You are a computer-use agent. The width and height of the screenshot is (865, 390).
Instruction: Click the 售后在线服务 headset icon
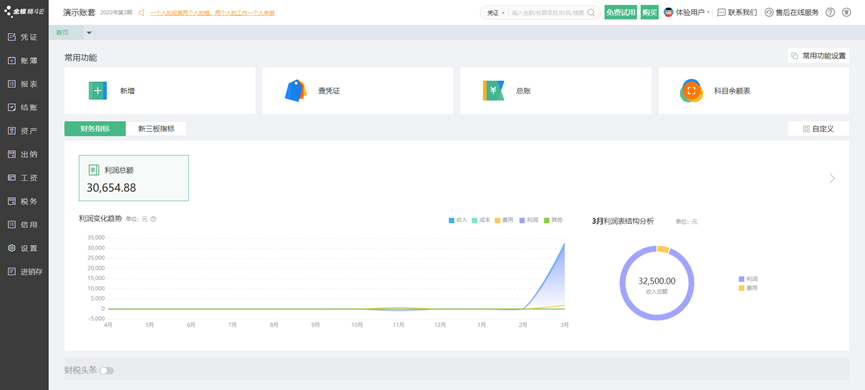click(769, 12)
